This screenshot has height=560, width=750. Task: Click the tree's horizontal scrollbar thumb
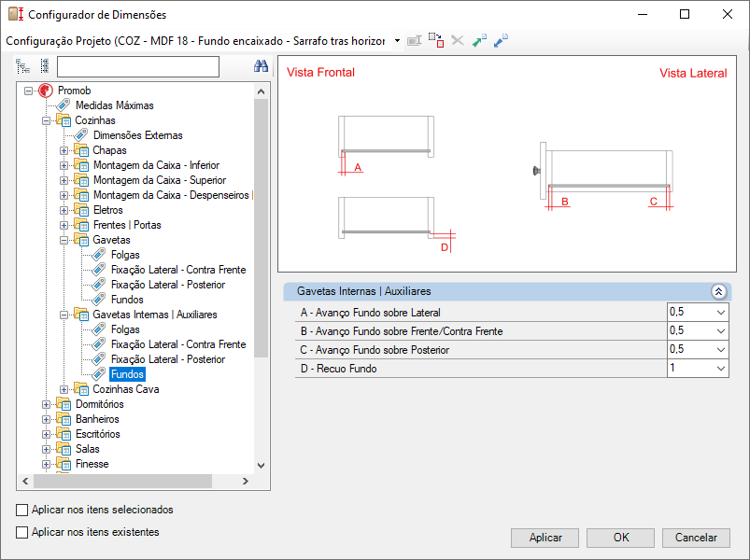(122, 482)
